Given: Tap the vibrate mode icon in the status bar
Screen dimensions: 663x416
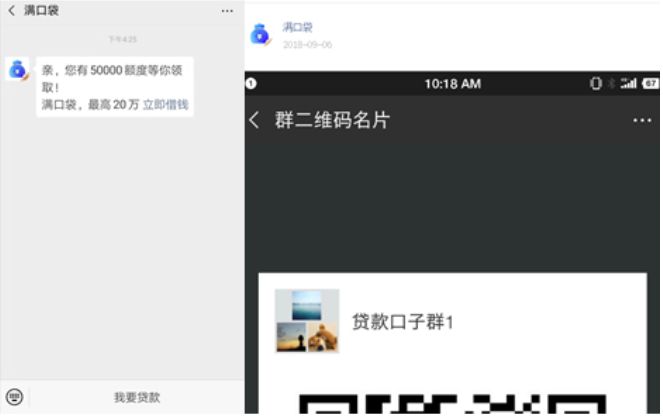Looking at the screenshot, I should (x=595, y=83).
